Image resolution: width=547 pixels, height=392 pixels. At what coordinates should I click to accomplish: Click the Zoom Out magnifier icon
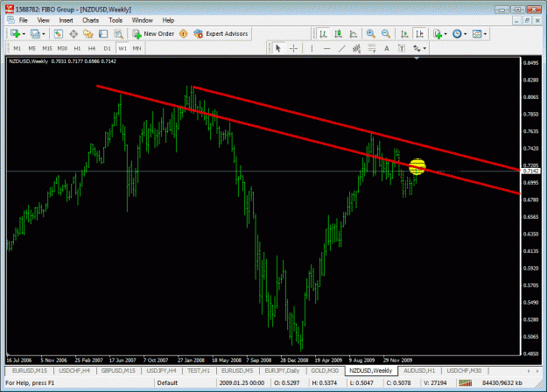coord(386,34)
